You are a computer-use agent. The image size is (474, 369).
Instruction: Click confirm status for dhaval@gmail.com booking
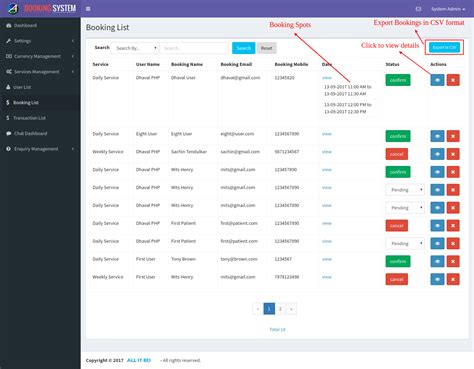tap(398, 80)
